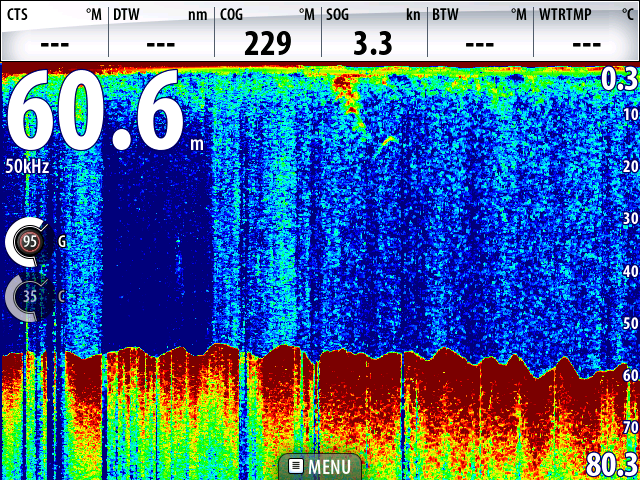This screenshot has width=640, height=480.
Task: Click the list icon beside MENU
Action: [296, 466]
